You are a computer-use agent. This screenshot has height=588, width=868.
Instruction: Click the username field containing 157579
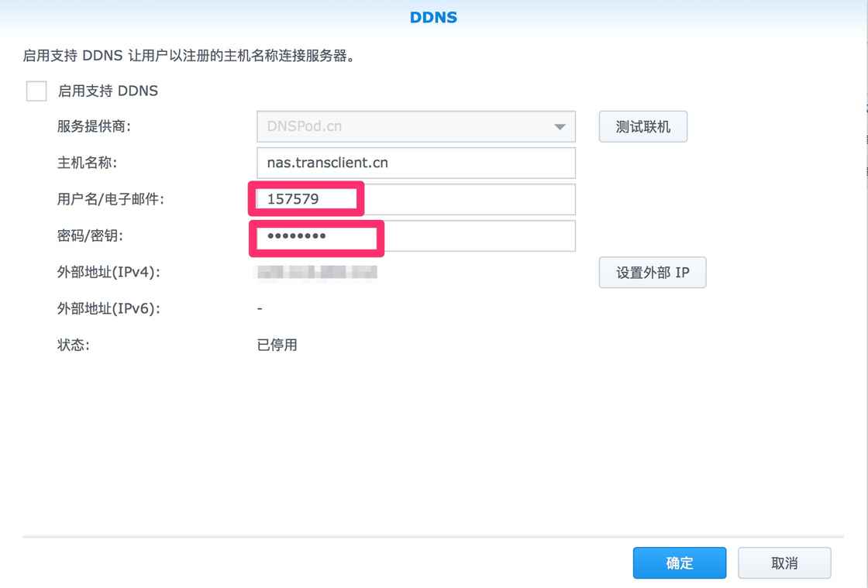click(415, 200)
